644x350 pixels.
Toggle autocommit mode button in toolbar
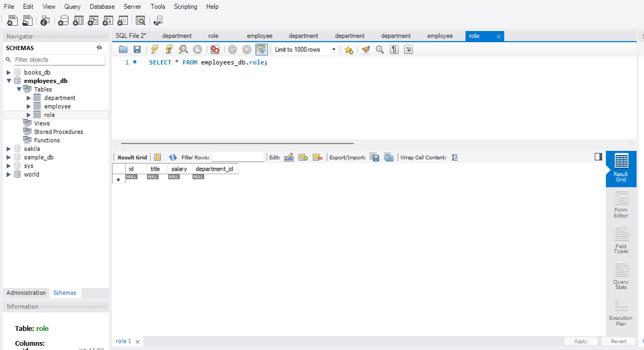(x=261, y=49)
